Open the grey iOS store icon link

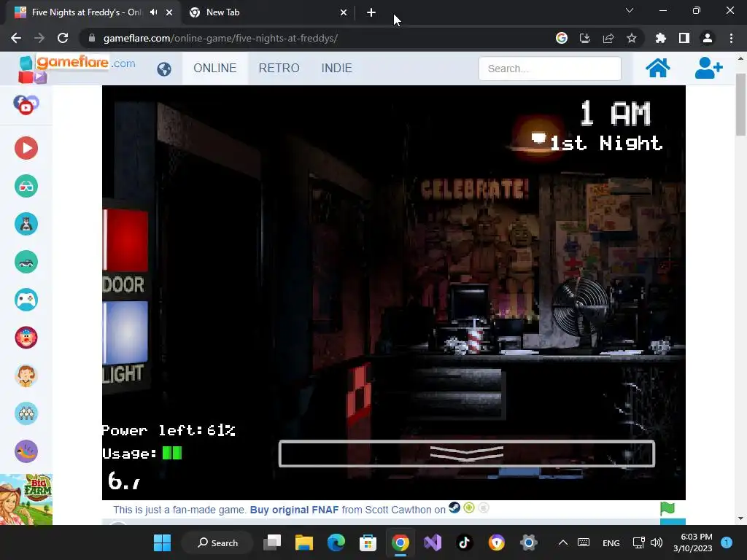[x=484, y=508]
